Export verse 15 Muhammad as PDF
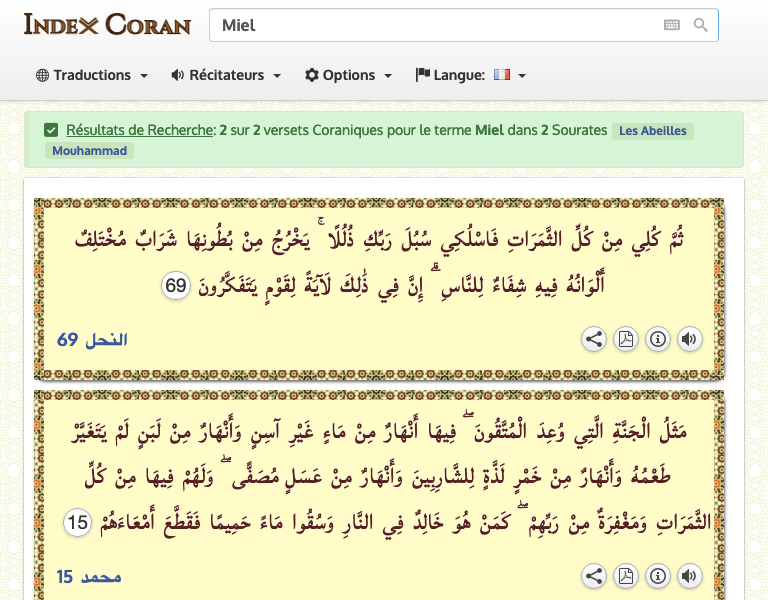 (x=625, y=576)
